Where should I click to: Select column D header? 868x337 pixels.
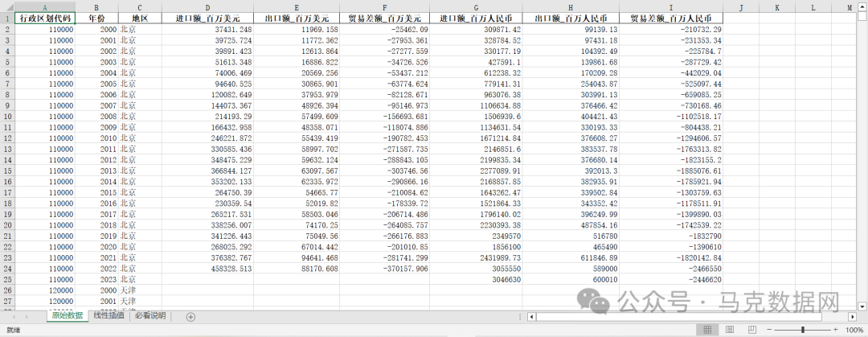[207, 8]
